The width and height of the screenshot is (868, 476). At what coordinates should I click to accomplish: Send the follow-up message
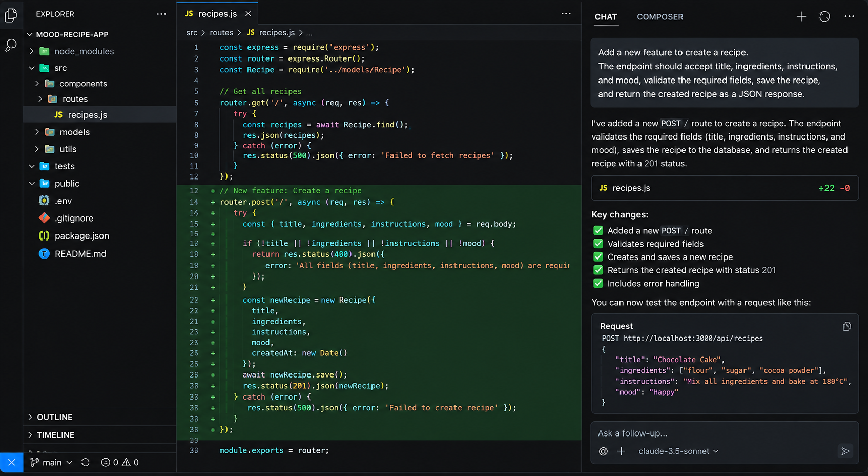[x=845, y=451]
